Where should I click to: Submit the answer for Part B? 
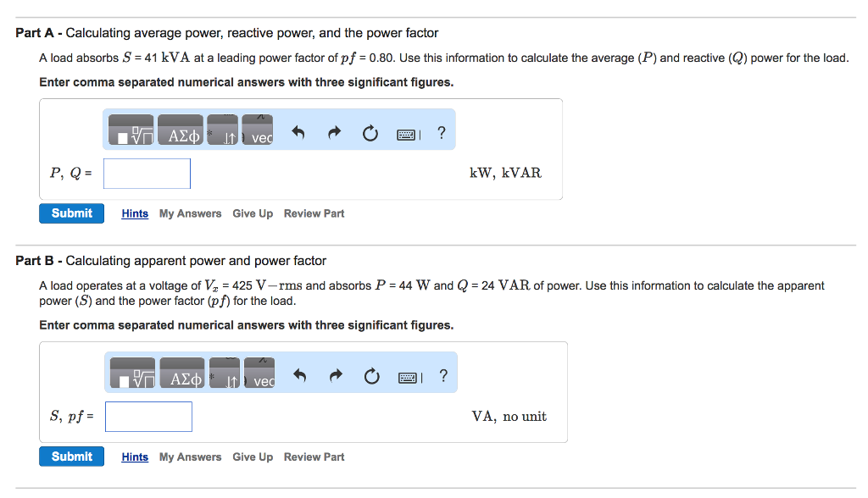71,456
